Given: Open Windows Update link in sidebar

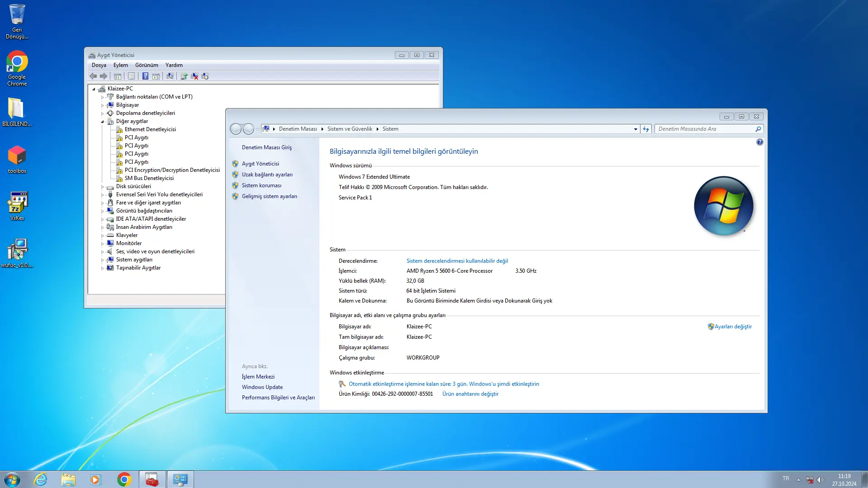Looking at the screenshot, I should (x=262, y=387).
